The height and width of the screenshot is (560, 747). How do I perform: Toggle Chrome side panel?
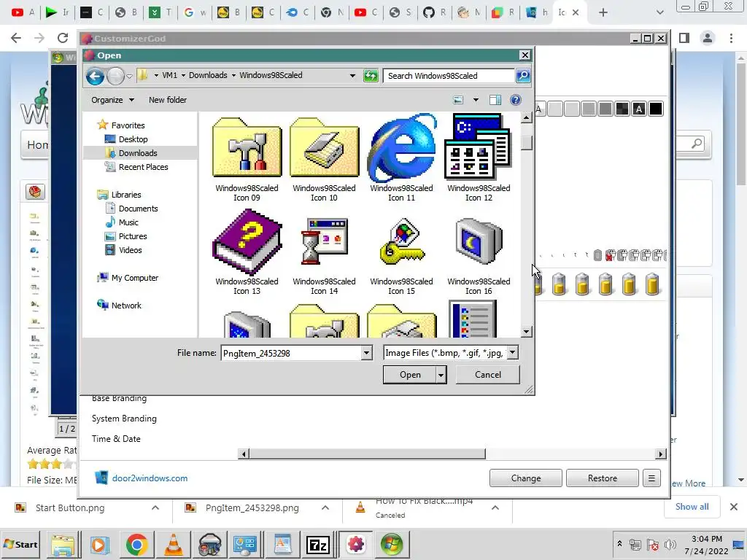pyautogui.click(x=684, y=38)
